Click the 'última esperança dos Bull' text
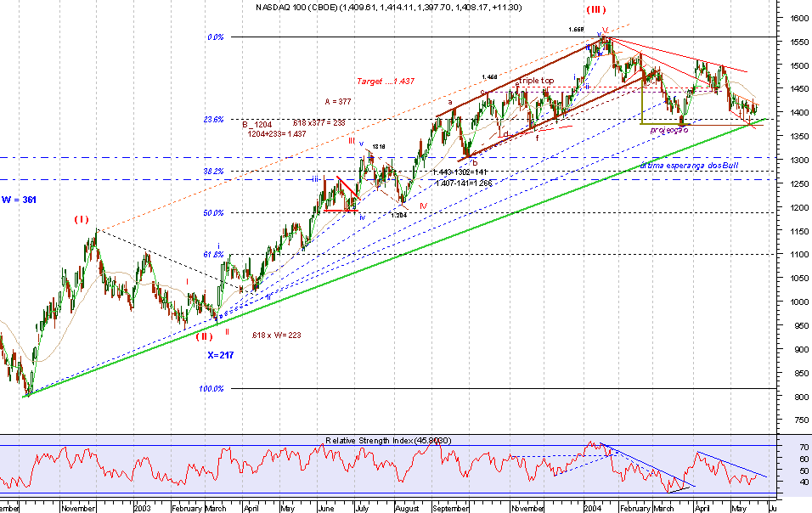 click(690, 166)
